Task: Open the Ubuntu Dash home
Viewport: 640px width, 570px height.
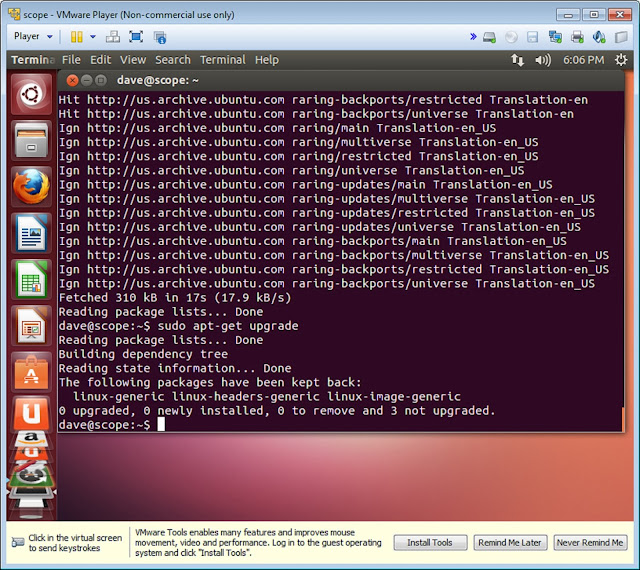Action: coord(31,94)
